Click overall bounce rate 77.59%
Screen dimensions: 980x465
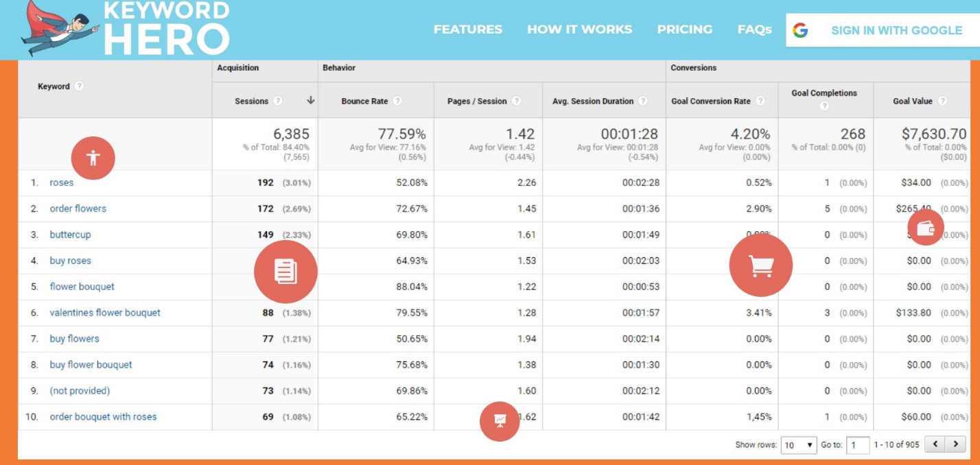pyautogui.click(x=401, y=134)
